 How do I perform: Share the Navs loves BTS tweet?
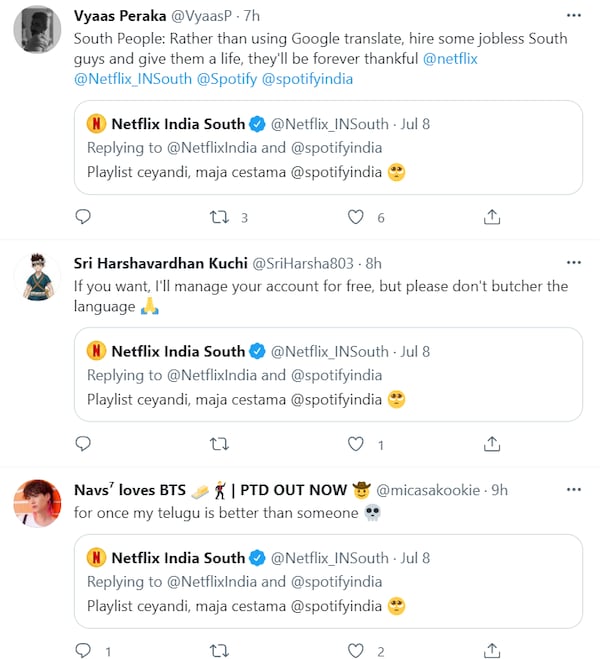coord(492,651)
